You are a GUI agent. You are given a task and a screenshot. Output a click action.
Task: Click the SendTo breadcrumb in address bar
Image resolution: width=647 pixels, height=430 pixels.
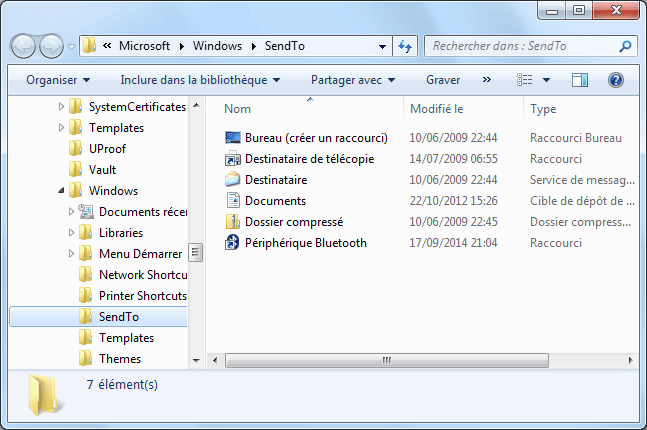[284, 45]
